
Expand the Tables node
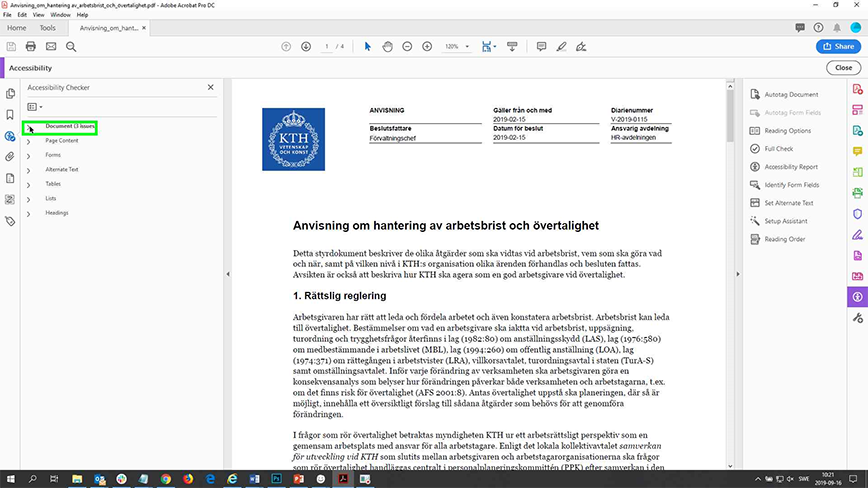(x=29, y=185)
